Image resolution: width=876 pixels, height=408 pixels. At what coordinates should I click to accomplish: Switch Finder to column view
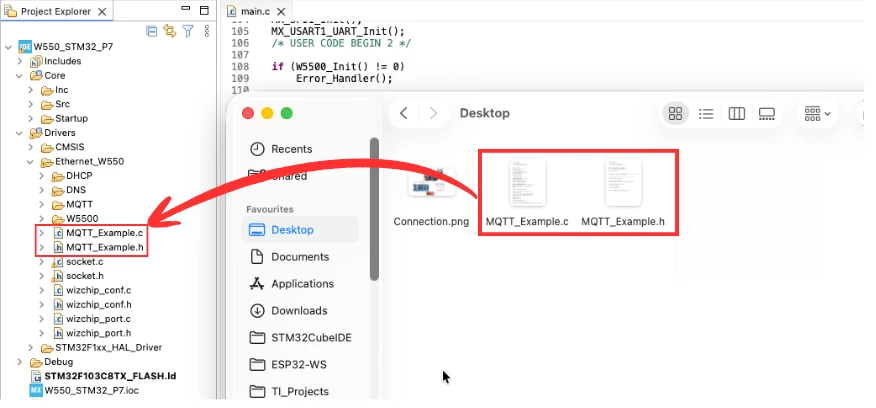pyautogui.click(x=736, y=114)
